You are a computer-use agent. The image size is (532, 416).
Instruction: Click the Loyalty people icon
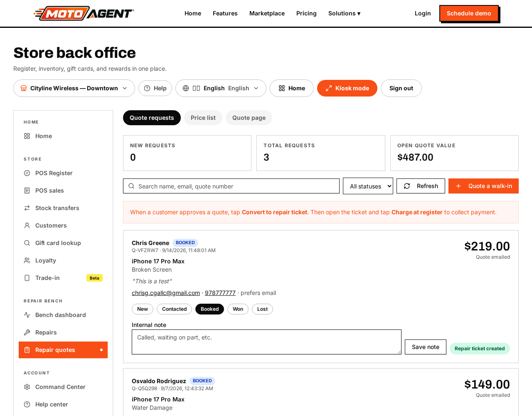pyautogui.click(x=27, y=260)
